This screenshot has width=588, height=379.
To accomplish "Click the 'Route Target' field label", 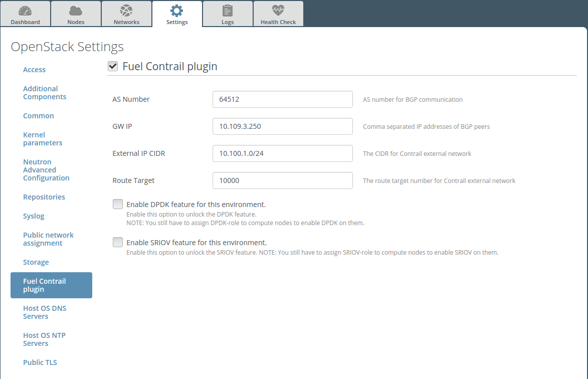I will coord(133,180).
